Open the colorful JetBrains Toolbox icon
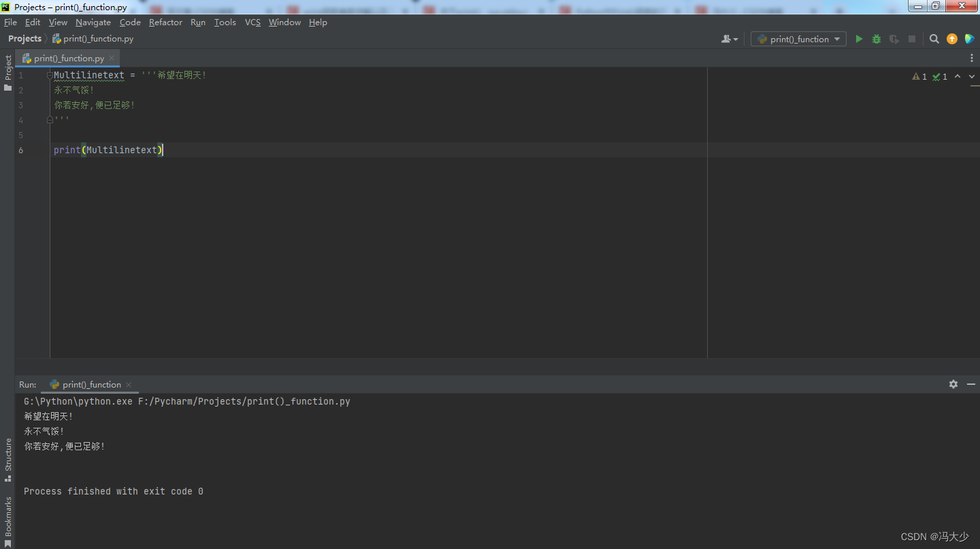This screenshot has height=549, width=980. tap(970, 40)
